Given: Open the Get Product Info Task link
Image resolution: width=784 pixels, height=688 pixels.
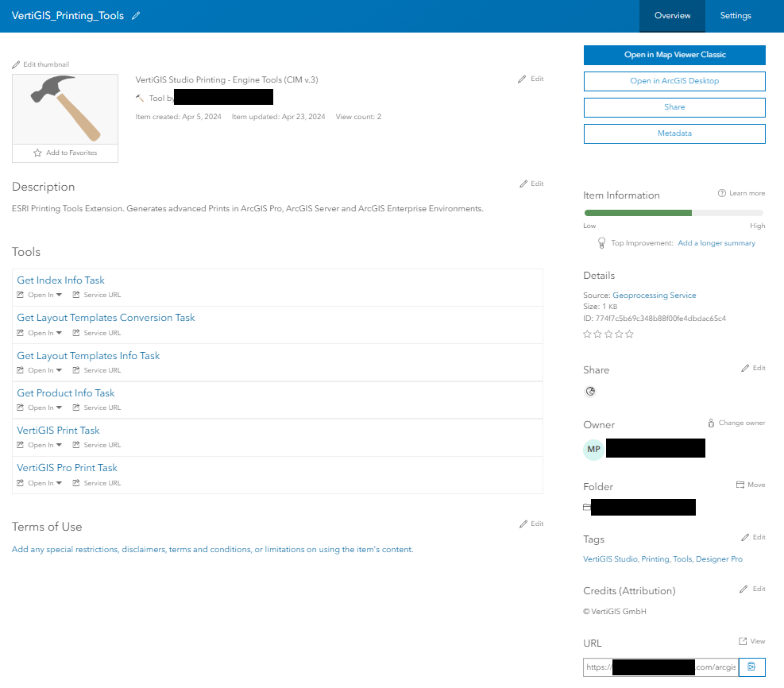Looking at the screenshot, I should pyautogui.click(x=65, y=393).
